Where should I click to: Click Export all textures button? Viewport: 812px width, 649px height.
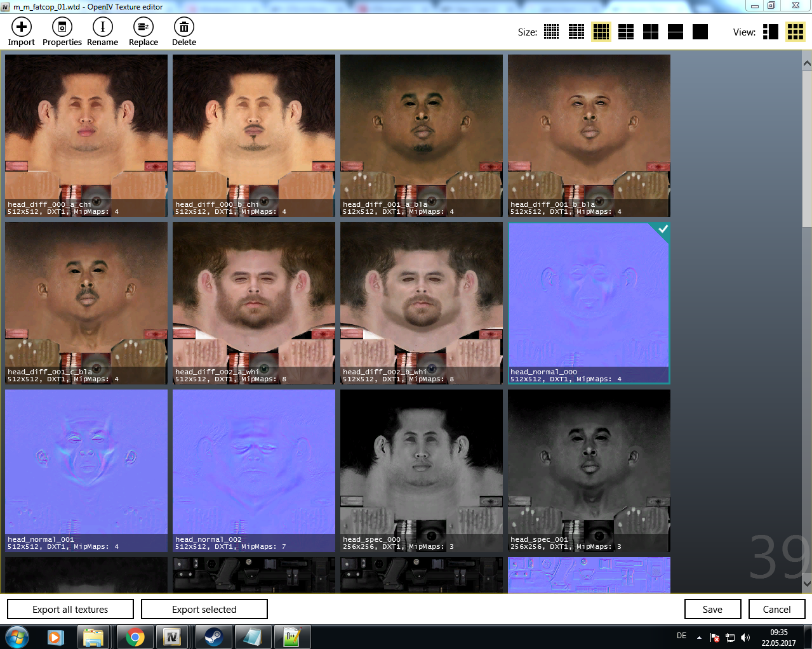pos(70,609)
